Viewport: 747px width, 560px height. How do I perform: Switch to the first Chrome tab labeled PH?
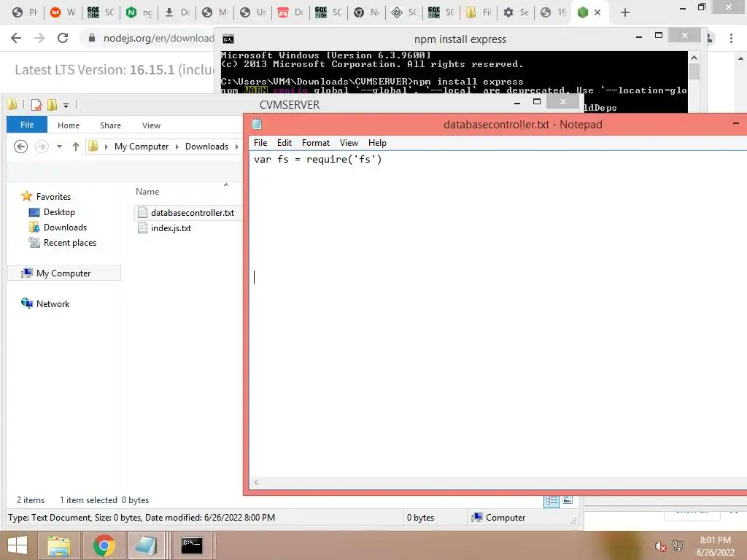(x=26, y=12)
